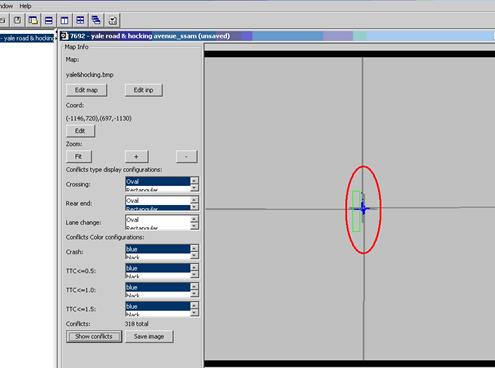Tile windows horizontally via toolbar icon
Viewport: 495px width, 368px height.
pos(49,20)
